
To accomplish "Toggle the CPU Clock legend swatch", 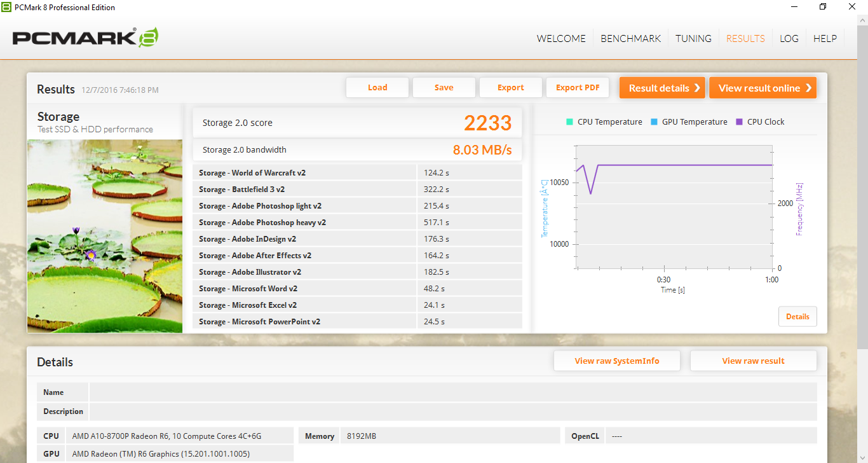I will coord(739,121).
